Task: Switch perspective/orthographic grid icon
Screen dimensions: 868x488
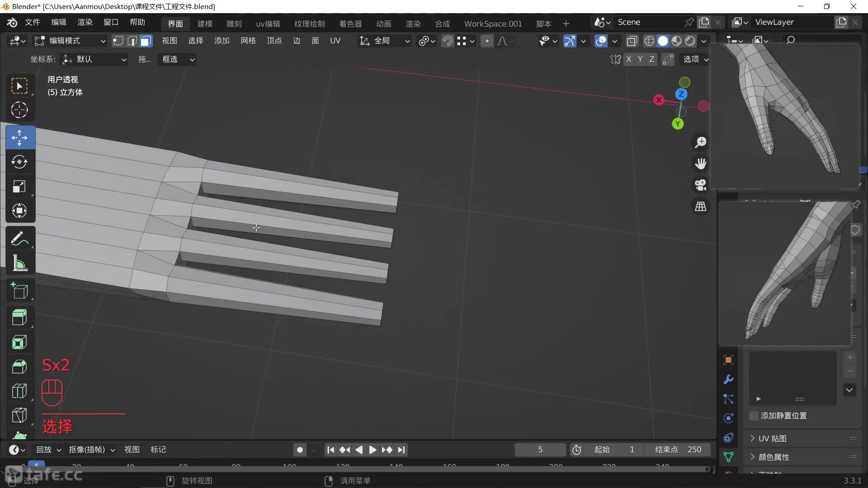Action: [x=701, y=206]
